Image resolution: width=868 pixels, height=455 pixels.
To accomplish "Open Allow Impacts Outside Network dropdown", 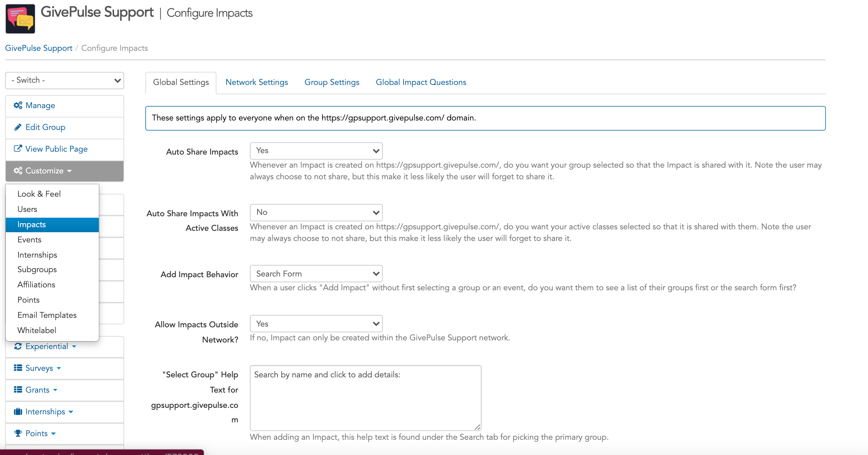I will point(316,324).
